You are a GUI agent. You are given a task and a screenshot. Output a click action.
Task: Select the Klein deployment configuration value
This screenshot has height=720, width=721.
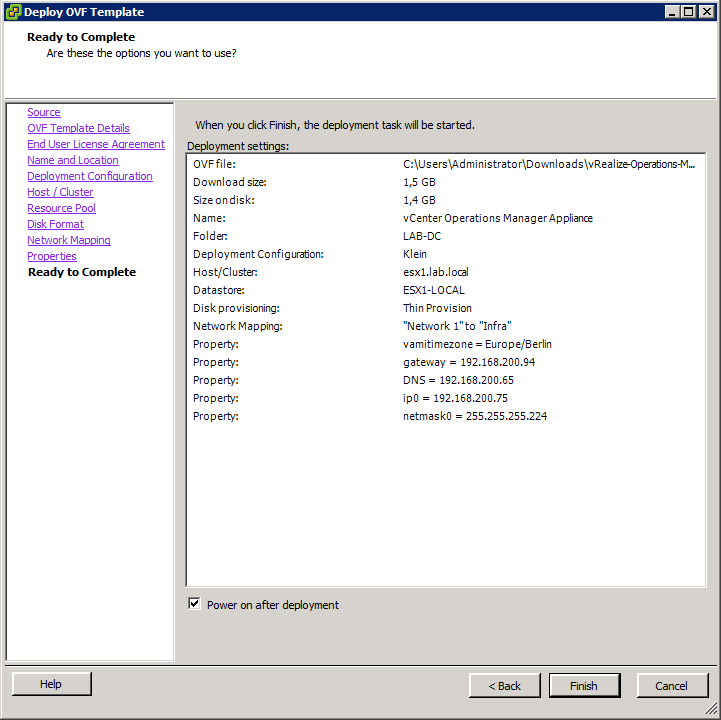pos(415,254)
